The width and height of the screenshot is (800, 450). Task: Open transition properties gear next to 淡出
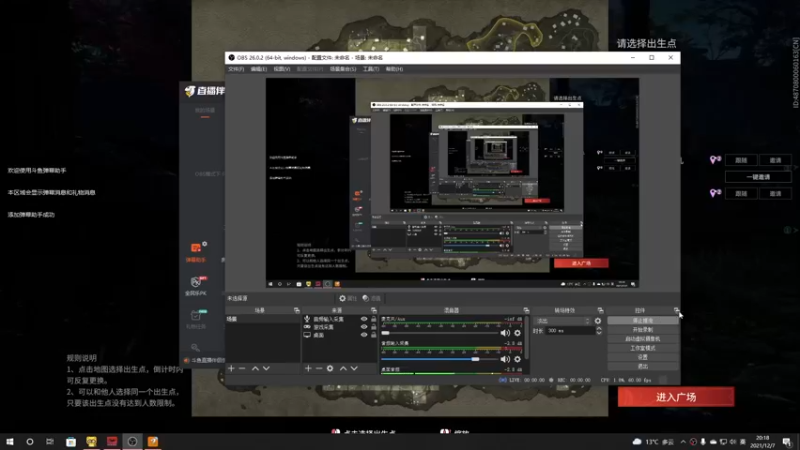(598, 321)
